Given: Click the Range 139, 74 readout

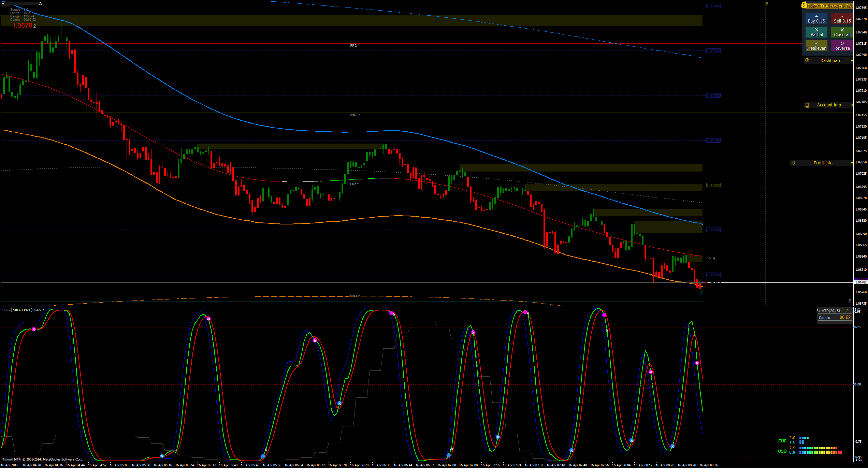Looking at the screenshot, I should click(x=22, y=16).
